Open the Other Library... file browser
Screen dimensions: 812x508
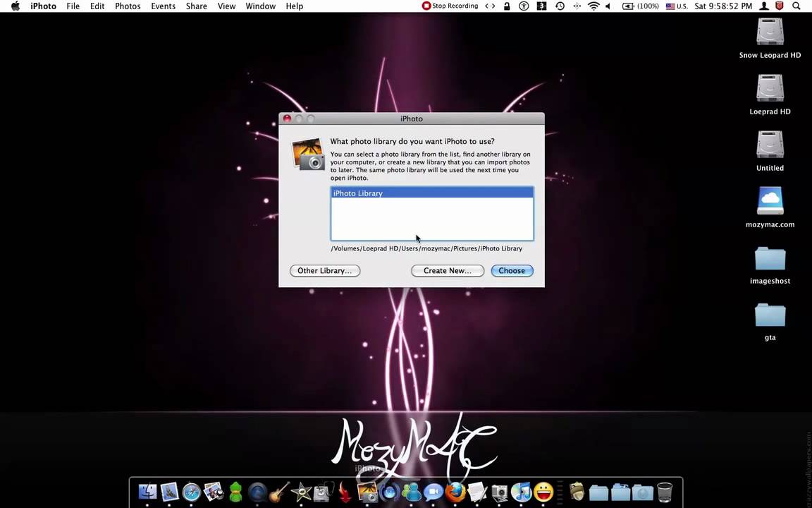coord(325,271)
